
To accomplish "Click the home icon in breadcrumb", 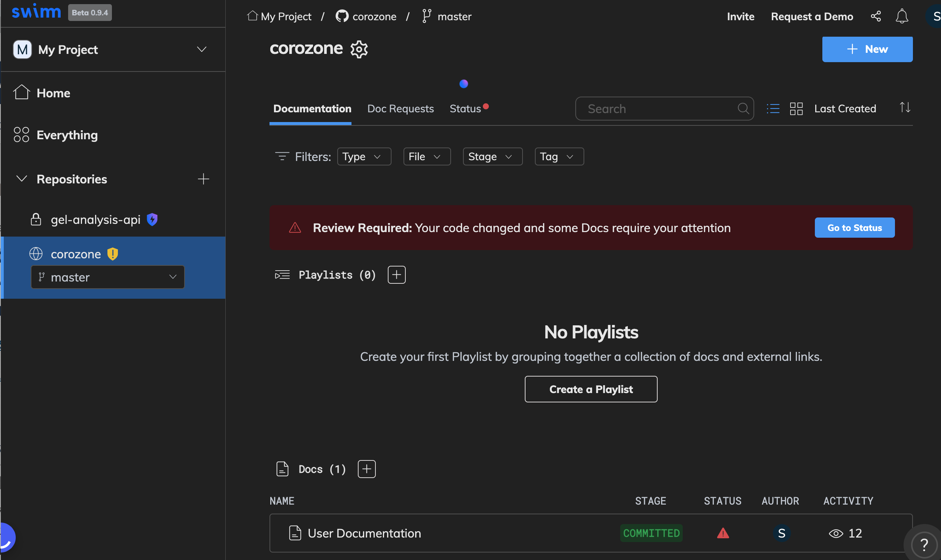I will 252,16.
